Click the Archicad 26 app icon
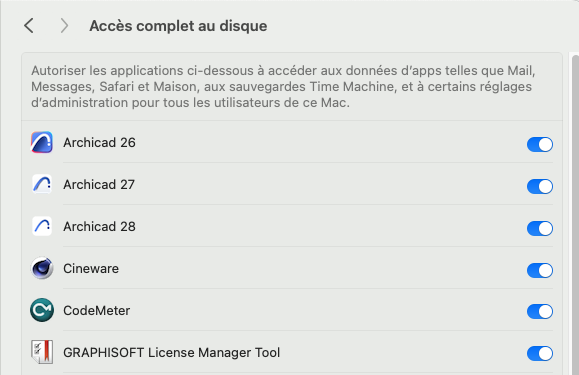 42,142
